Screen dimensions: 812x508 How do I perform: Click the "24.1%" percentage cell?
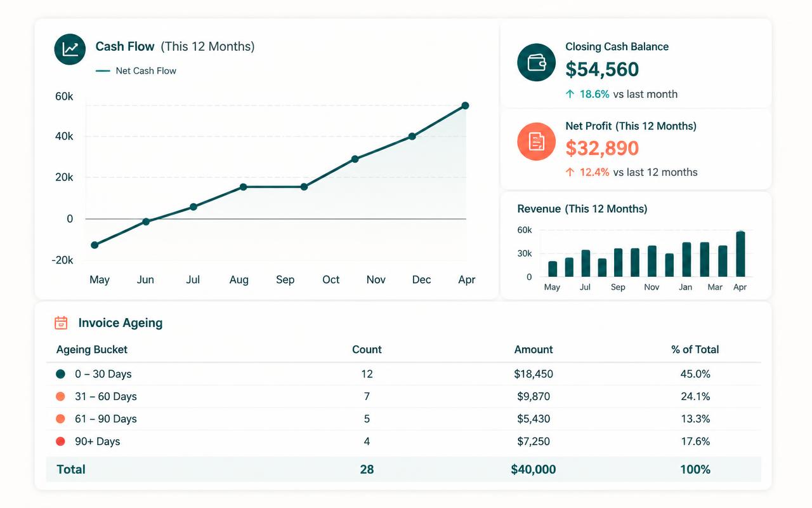pos(695,396)
